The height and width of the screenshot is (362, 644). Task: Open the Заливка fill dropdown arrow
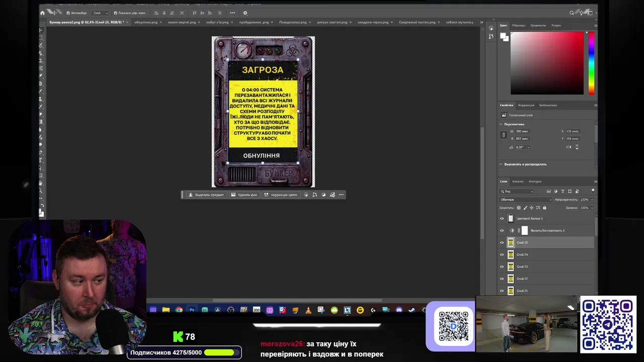(x=592, y=208)
